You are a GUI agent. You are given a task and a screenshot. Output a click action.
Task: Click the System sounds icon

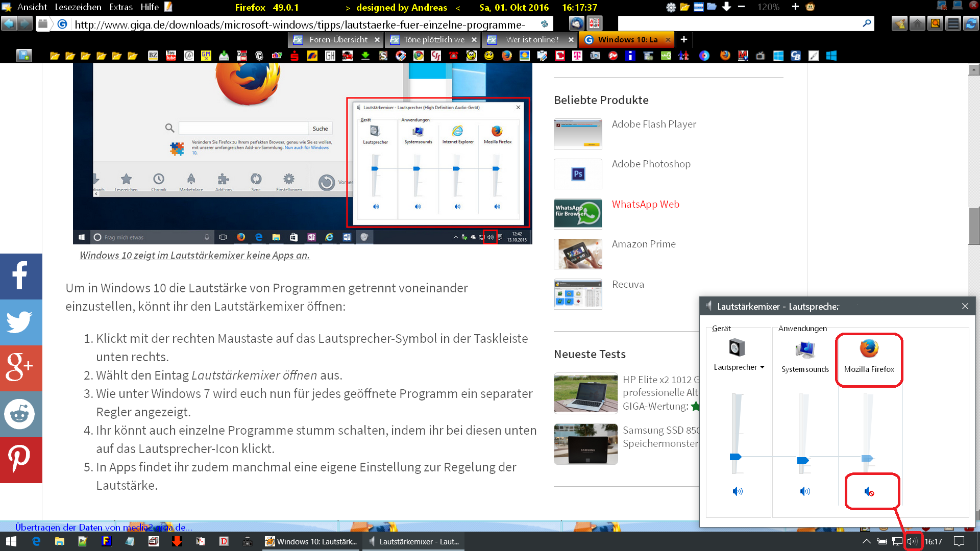805,349
